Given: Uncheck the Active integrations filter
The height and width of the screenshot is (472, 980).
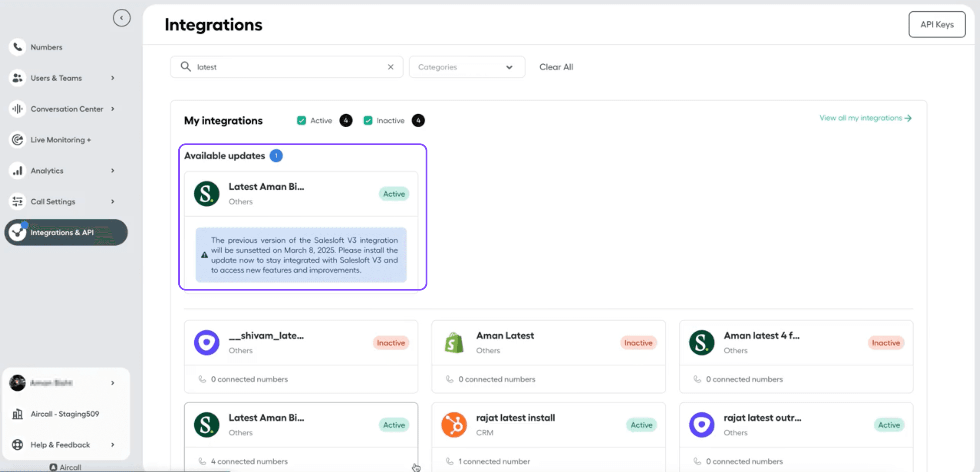Looking at the screenshot, I should [x=301, y=120].
